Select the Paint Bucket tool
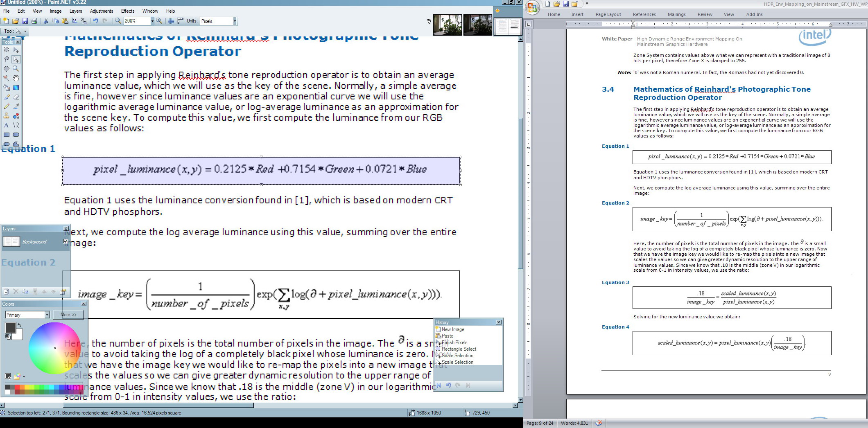Image resolution: width=868 pixels, height=428 pixels. (x=6, y=87)
